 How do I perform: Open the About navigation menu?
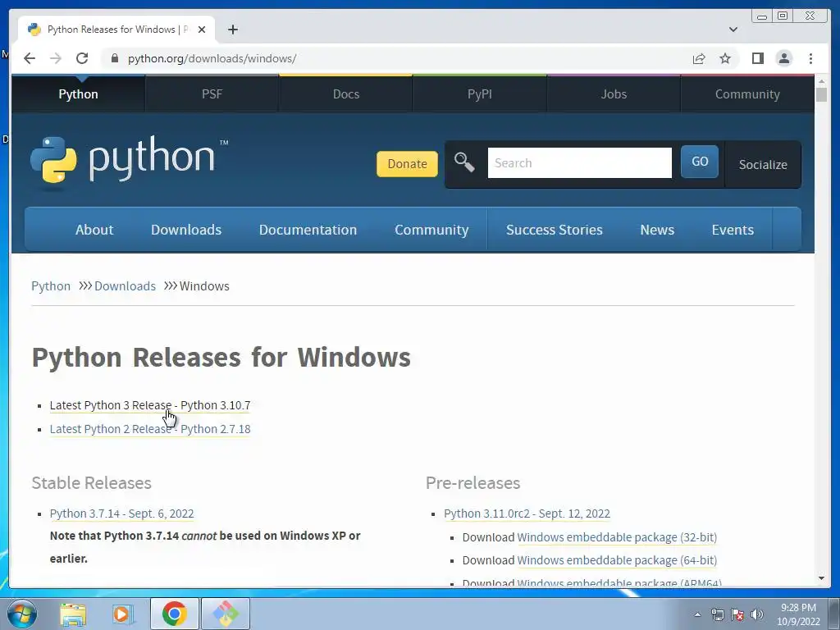(94, 230)
